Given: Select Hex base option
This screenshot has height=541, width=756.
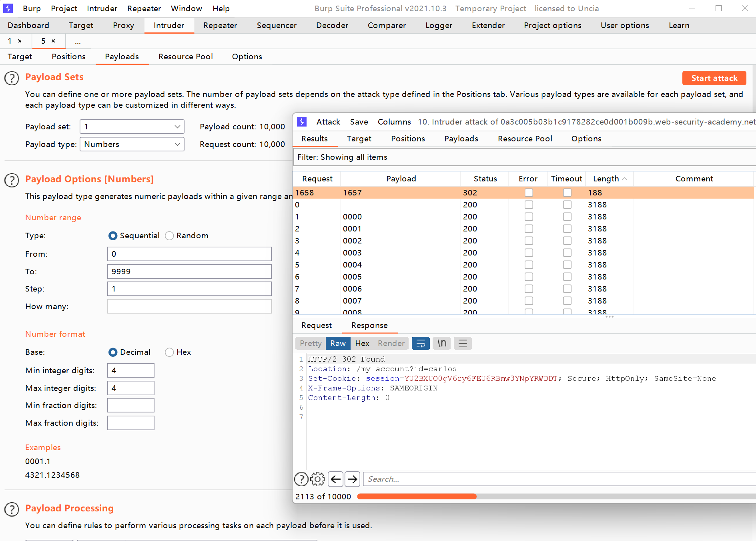Looking at the screenshot, I should click(169, 352).
